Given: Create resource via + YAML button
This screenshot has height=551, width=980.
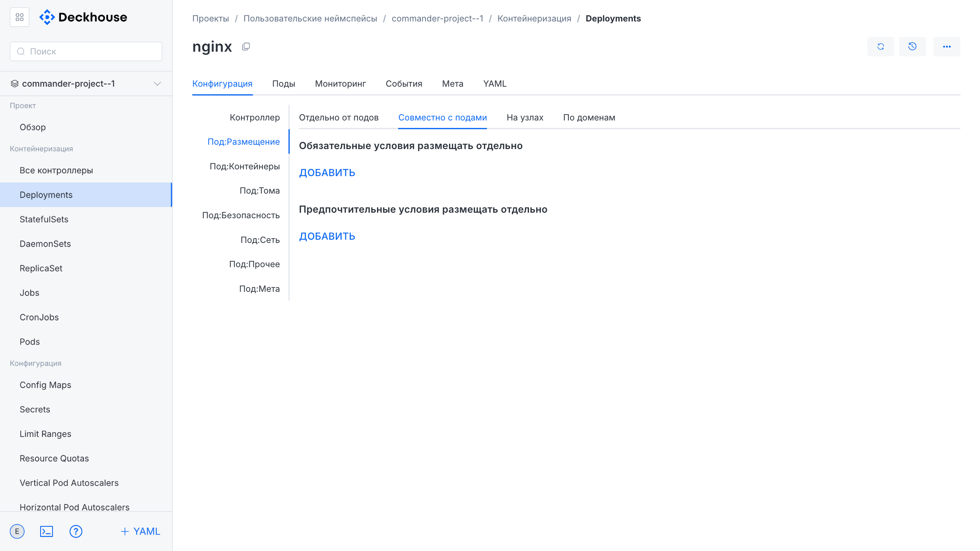Looking at the screenshot, I should click(x=140, y=531).
